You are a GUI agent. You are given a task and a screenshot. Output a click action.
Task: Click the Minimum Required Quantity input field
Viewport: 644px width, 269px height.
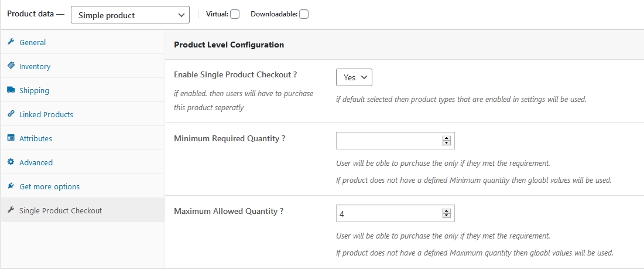pos(388,141)
